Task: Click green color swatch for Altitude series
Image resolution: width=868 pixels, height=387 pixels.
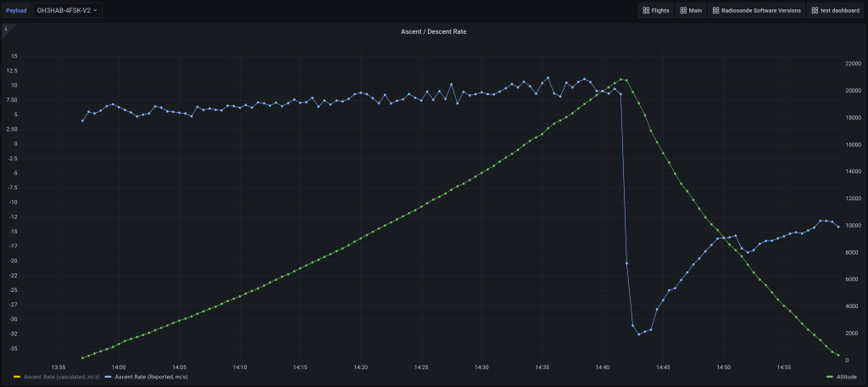Action: click(x=828, y=377)
